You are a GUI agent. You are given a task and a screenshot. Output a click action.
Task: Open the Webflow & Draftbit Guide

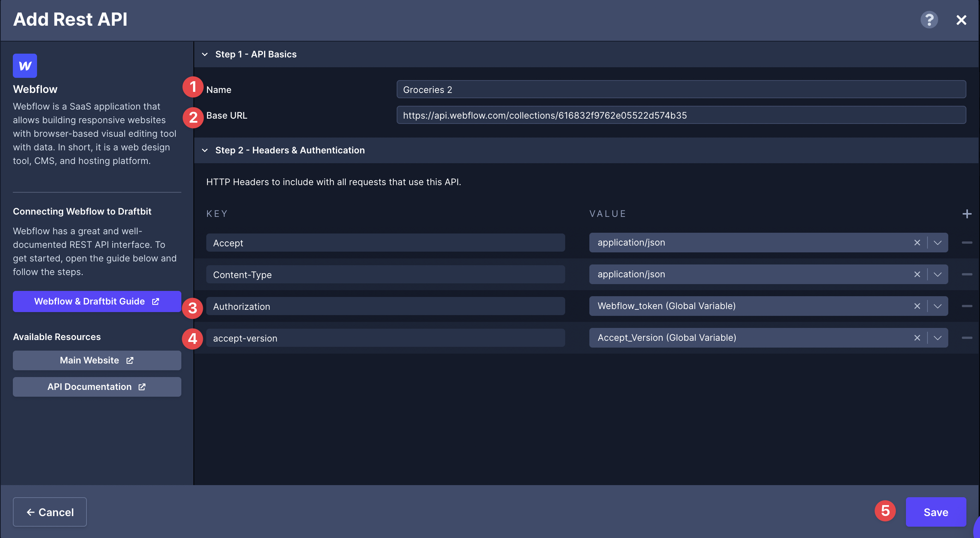pos(97,301)
